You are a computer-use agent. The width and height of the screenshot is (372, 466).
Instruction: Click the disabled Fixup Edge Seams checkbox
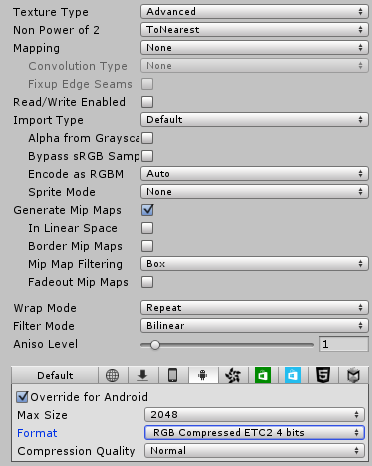pyautogui.click(x=147, y=84)
